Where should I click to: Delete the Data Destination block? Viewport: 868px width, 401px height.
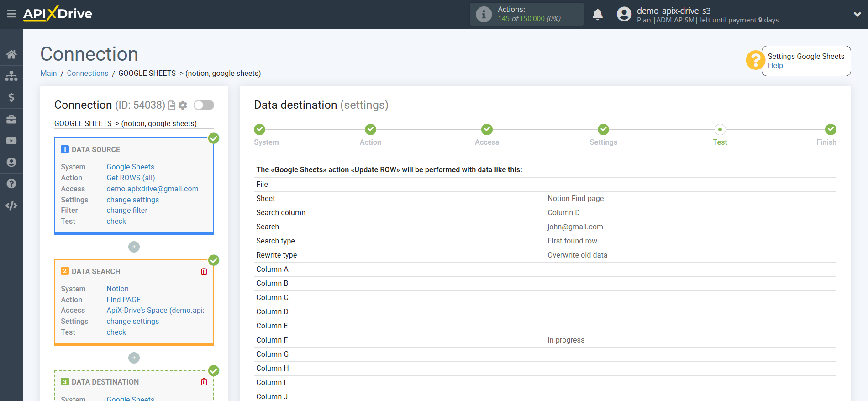click(204, 382)
